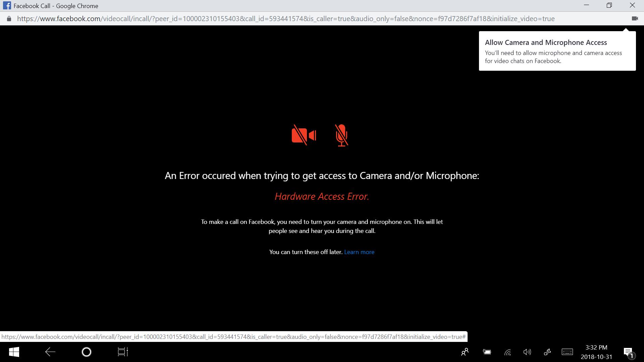Viewport: 644px width, 362px height.
Task: Click the Facebook favicon in title bar
Action: click(x=7, y=6)
